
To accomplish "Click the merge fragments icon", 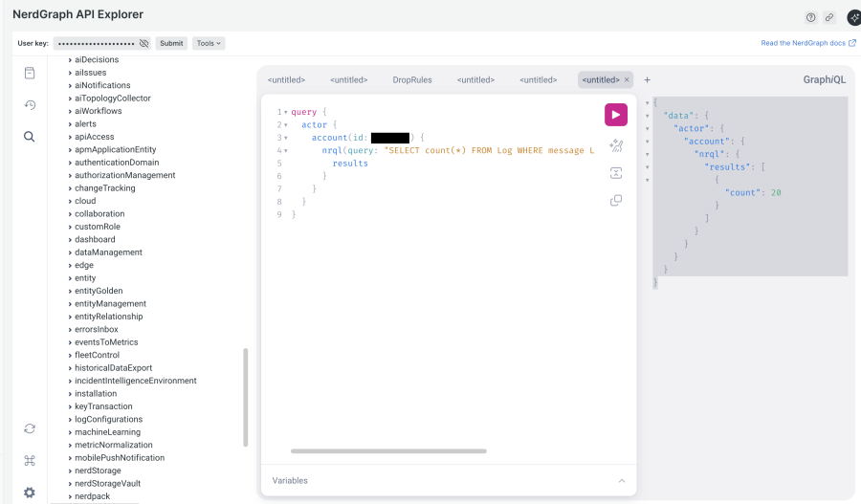I will point(615,173).
